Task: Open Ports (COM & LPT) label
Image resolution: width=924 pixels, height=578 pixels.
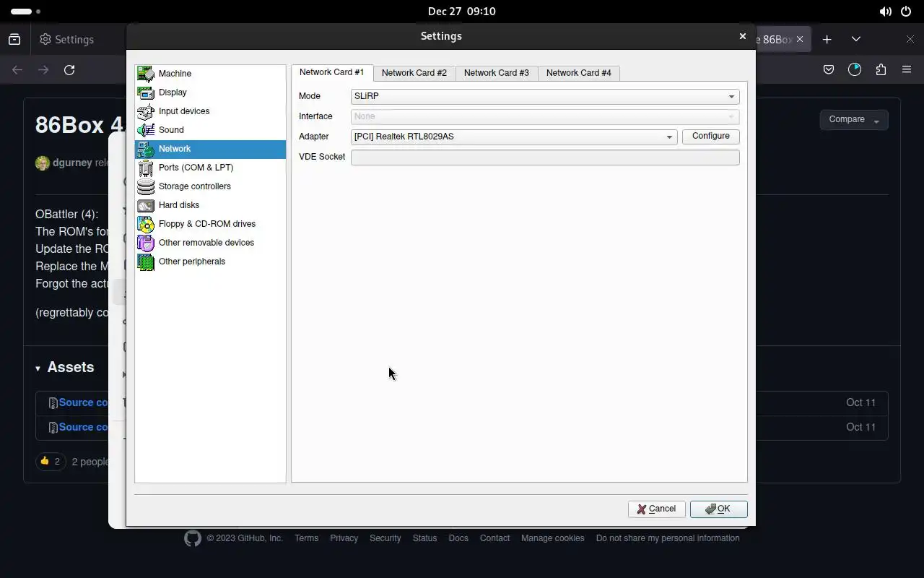Action: (x=196, y=168)
